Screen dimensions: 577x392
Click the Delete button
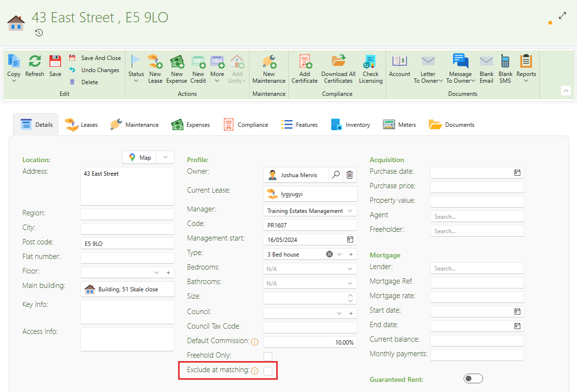pos(83,82)
